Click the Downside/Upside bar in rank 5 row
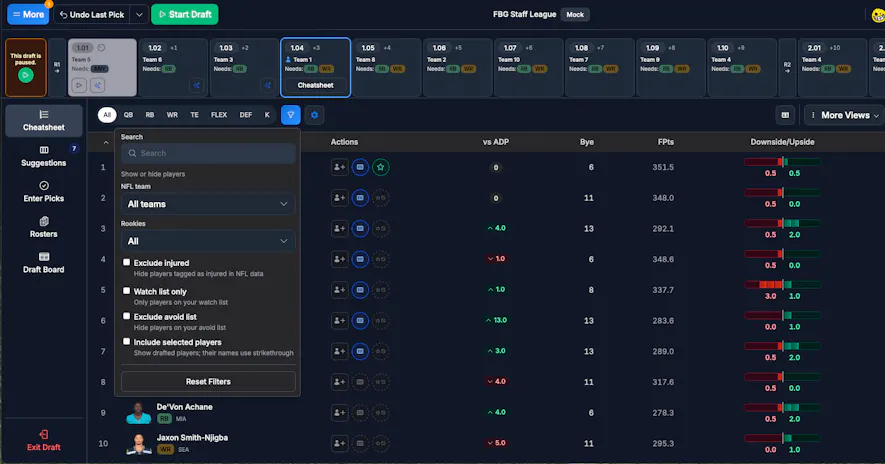Viewport: 885px width, 464px height. pyautogui.click(x=782, y=284)
